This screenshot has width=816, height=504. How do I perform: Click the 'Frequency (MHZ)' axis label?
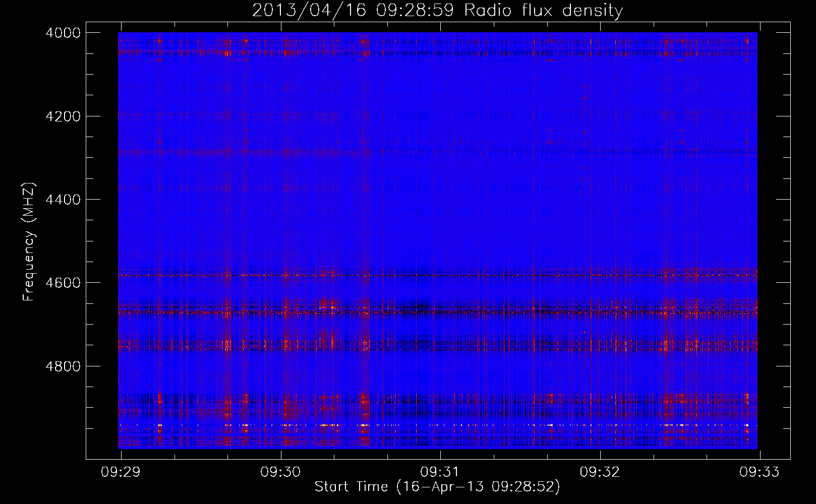click(x=29, y=242)
